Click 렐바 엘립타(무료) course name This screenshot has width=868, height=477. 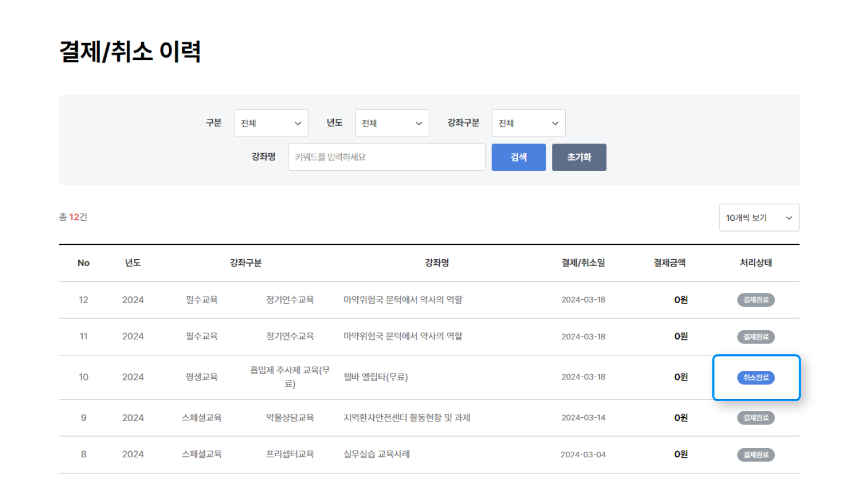pos(376,377)
